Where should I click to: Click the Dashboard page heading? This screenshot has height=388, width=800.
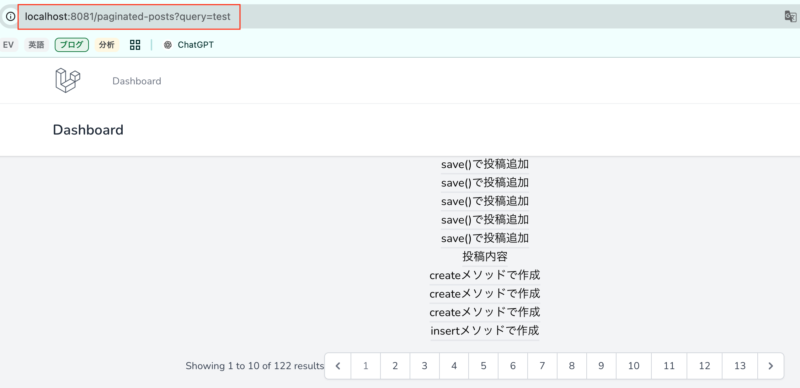tap(88, 130)
